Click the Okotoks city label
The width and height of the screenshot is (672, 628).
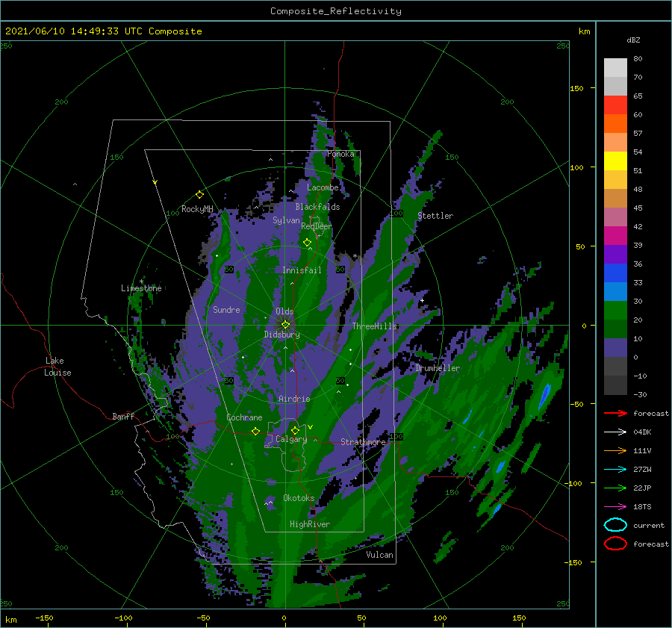[299, 498]
